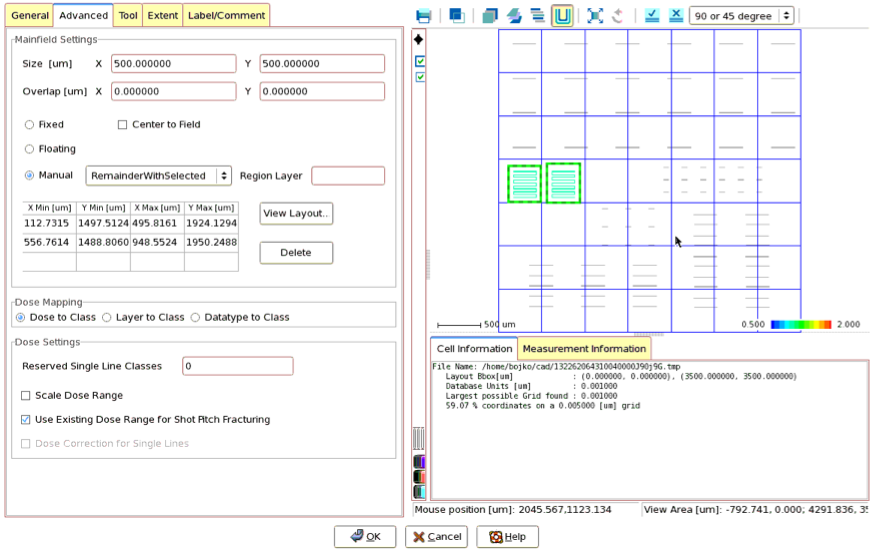This screenshot has width=872, height=555.
Task: Open the Tool tab
Action: click(128, 16)
